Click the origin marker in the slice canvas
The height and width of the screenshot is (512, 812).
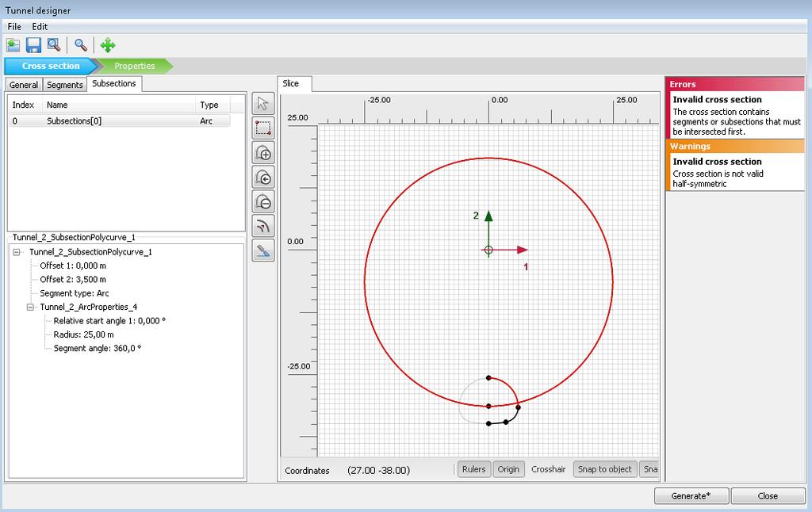tap(488, 250)
